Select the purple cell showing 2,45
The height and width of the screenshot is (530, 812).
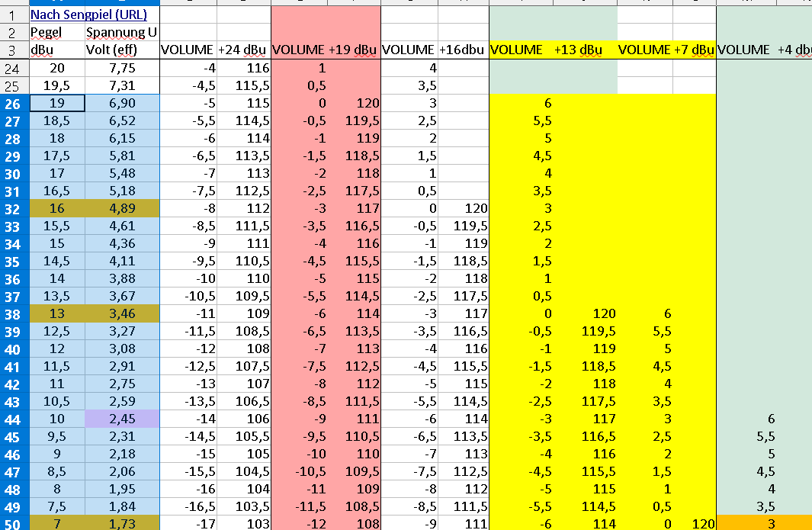122,419
